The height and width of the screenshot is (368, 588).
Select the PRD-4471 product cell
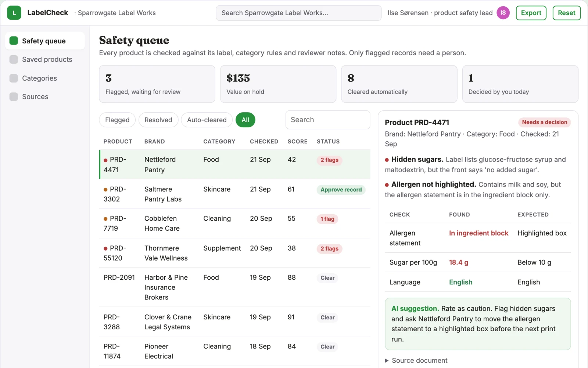120,164
